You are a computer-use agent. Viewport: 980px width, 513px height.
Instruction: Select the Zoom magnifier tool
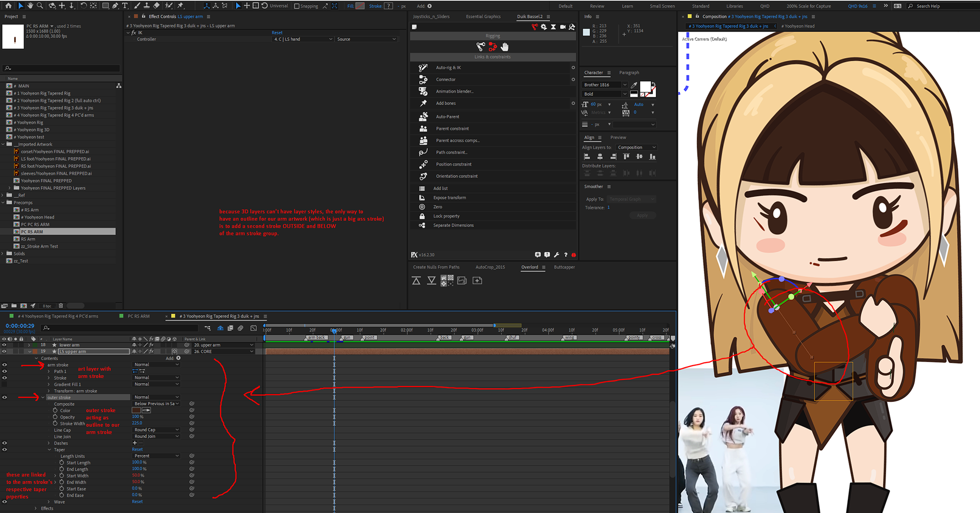[39, 6]
